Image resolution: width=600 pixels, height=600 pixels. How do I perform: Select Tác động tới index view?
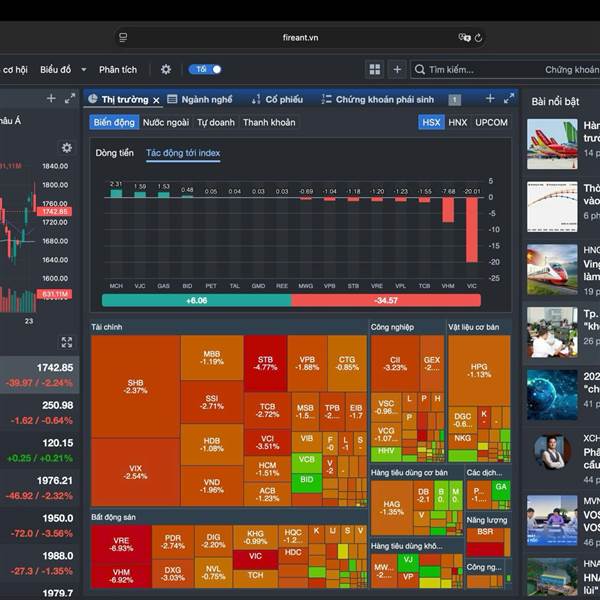pos(183,153)
